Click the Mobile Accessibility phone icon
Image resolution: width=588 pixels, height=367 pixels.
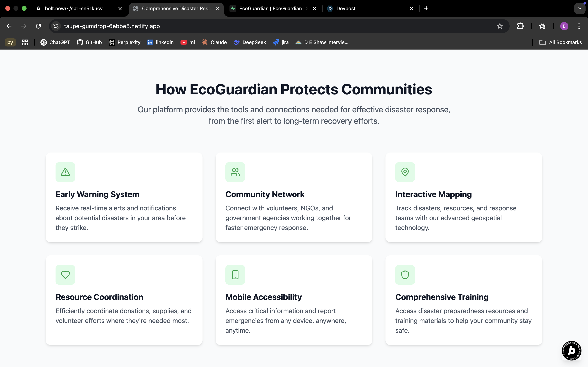pyautogui.click(x=235, y=275)
